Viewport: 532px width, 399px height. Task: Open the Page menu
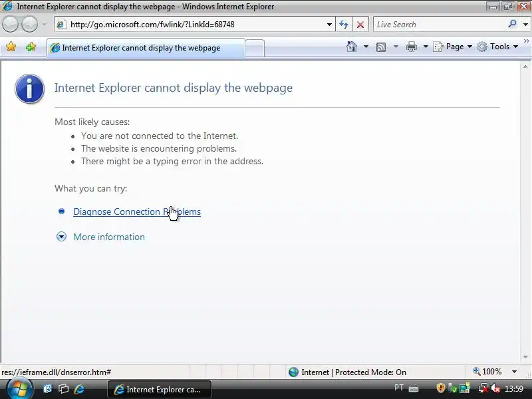point(453,47)
